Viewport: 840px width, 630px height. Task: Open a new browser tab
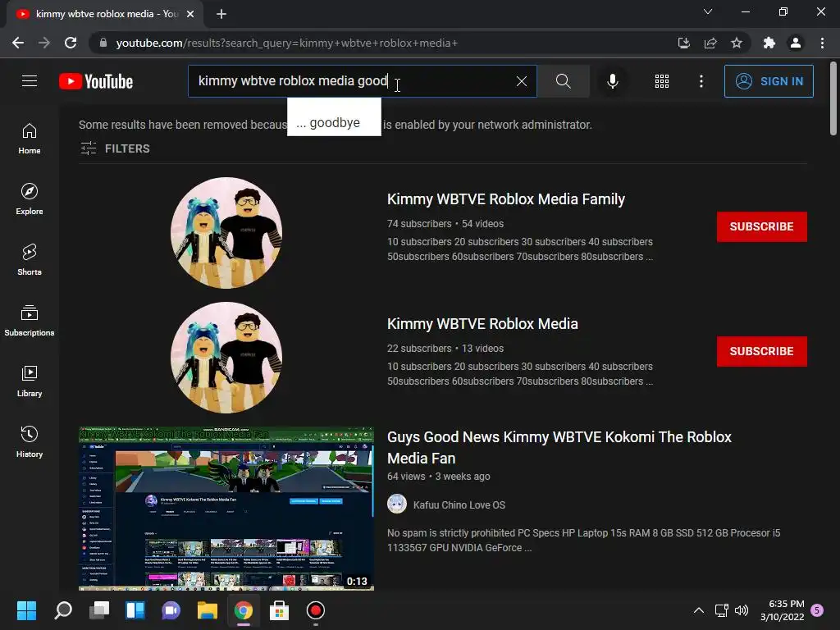(x=221, y=14)
